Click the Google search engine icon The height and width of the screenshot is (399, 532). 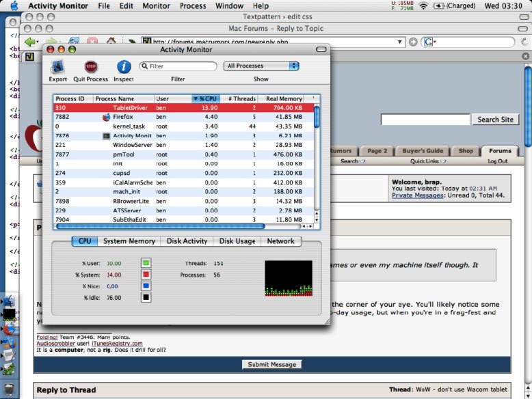429,42
